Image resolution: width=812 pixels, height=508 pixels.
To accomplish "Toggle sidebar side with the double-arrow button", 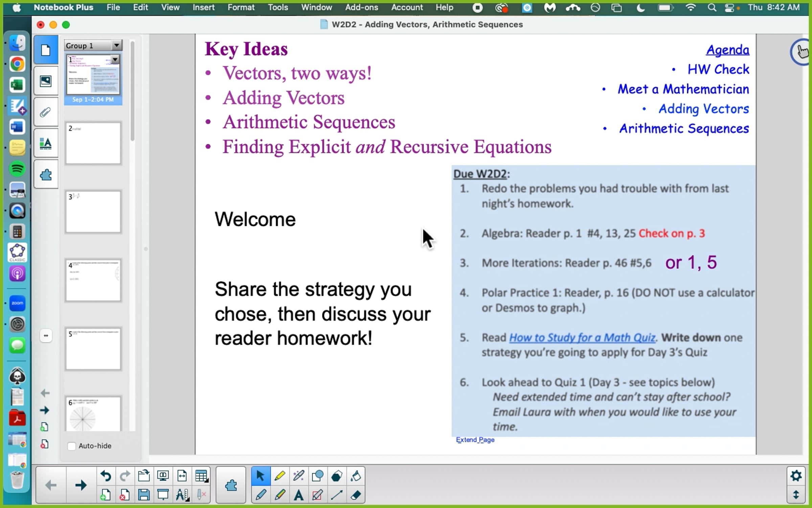I will pos(46,336).
